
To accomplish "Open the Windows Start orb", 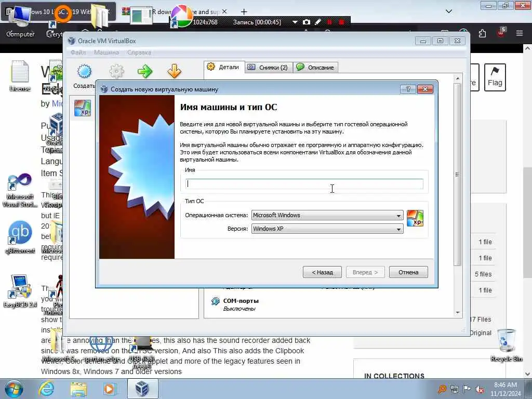I will 14,389.
